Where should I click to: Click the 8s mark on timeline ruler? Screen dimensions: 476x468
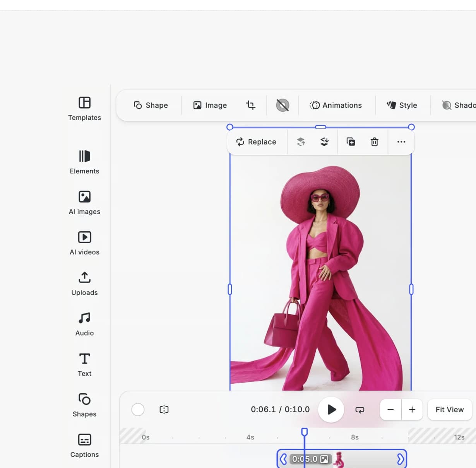[355, 437]
